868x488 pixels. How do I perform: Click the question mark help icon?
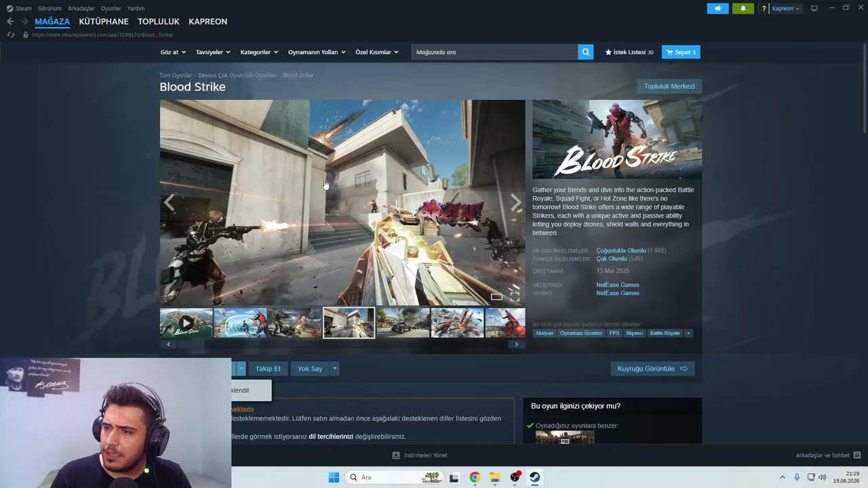[764, 9]
